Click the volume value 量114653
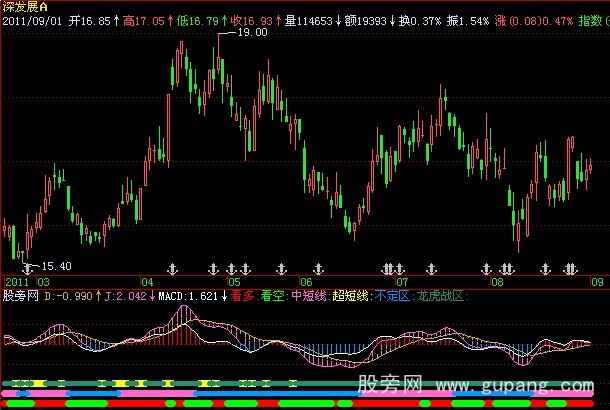This screenshot has height=410, width=610. [308, 21]
